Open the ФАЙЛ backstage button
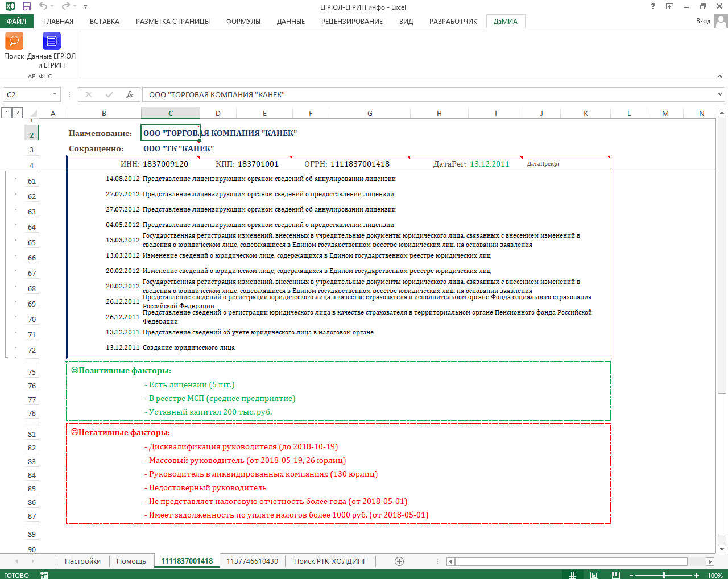This screenshot has height=579, width=728. [16, 21]
